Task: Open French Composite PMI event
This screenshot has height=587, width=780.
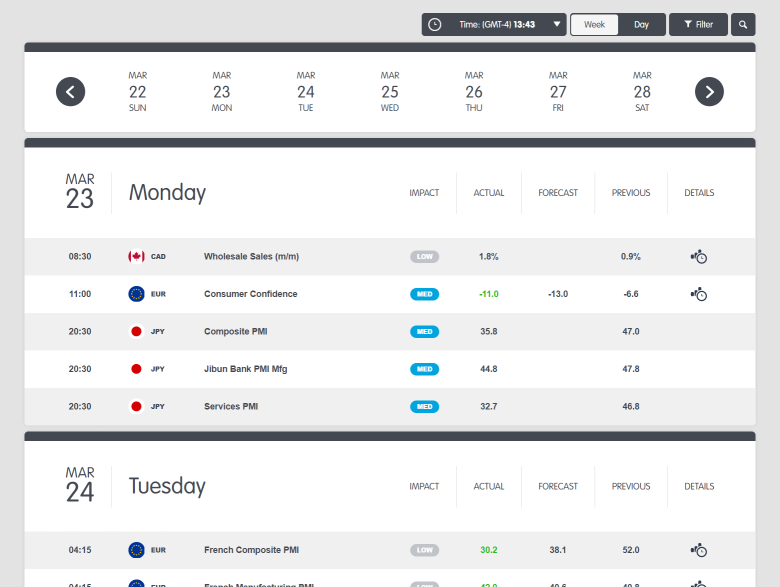Action: [251, 550]
